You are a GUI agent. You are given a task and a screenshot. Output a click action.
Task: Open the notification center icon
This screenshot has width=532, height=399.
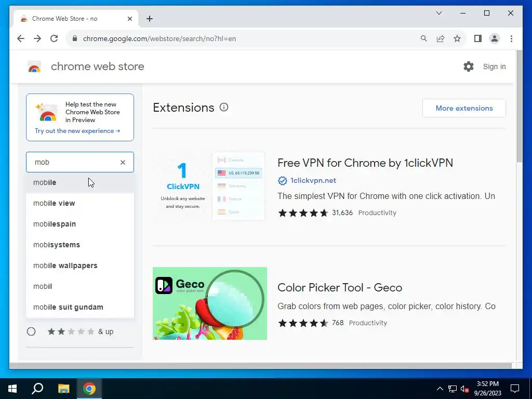(x=515, y=389)
